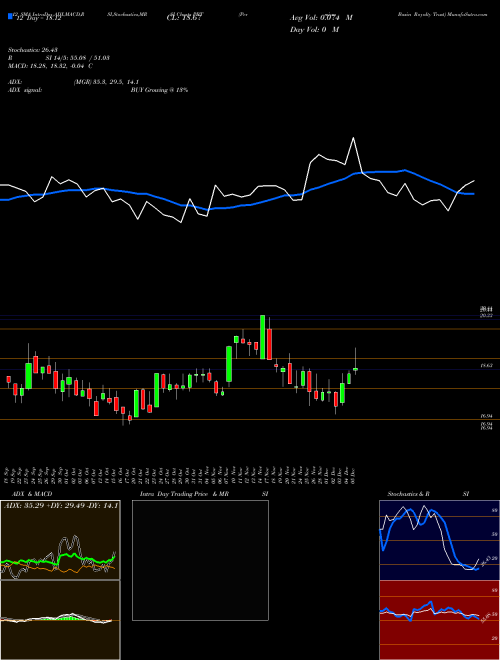Click the peak of the white price line
The width and height of the screenshot is (500, 660).
(x=353, y=138)
